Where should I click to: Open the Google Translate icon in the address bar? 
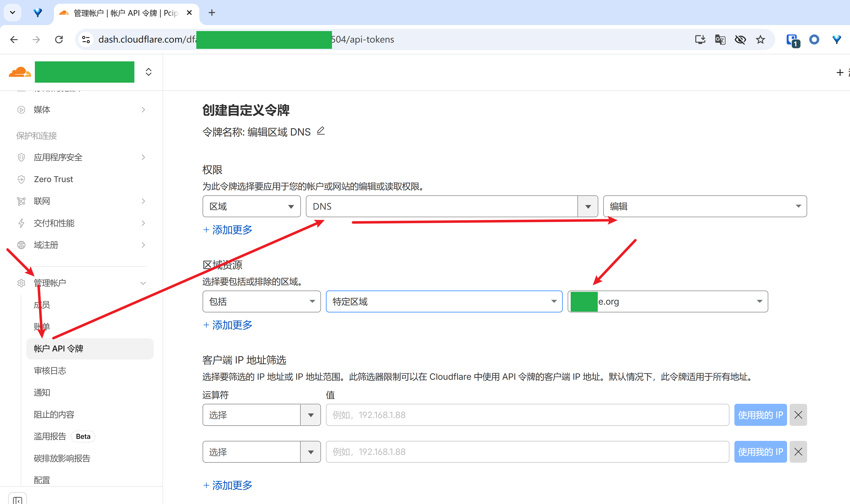720,40
